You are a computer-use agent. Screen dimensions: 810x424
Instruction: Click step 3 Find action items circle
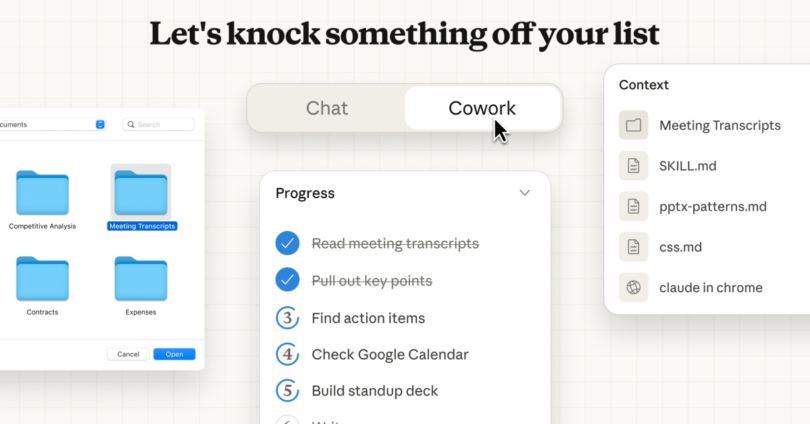coord(288,318)
